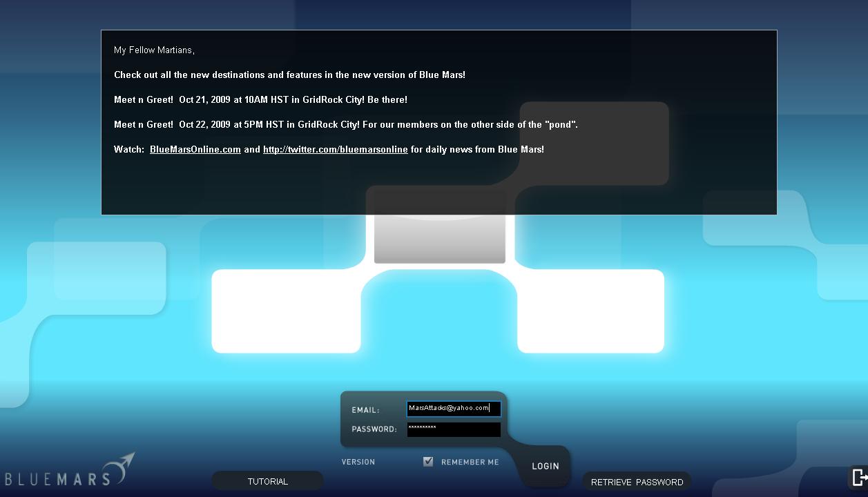Click the PASSWORD input field
The image size is (868, 497).
453,429
